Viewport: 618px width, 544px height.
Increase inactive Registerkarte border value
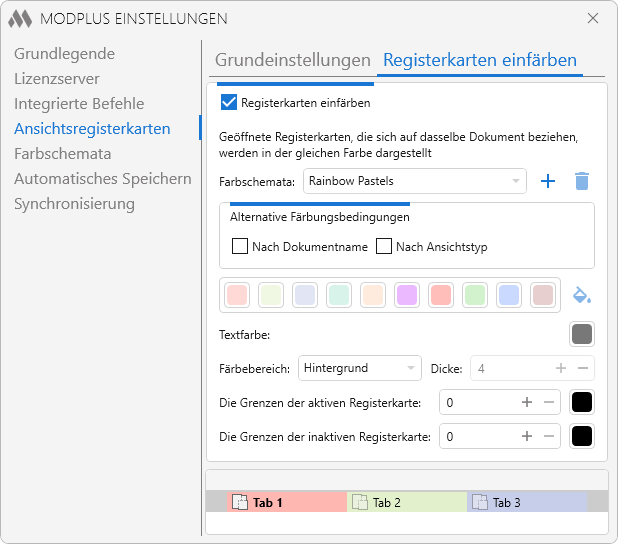point(527,436)
